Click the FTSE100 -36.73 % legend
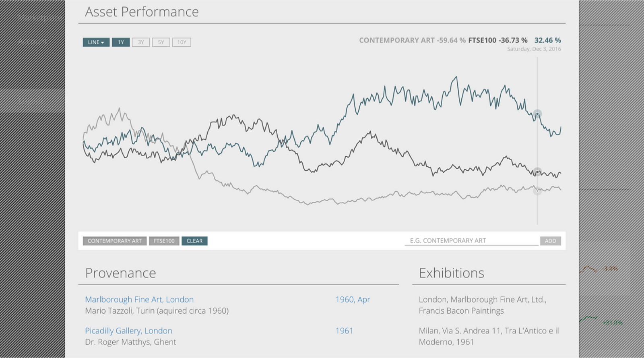The image size is (644, 358). coord(497,40)
